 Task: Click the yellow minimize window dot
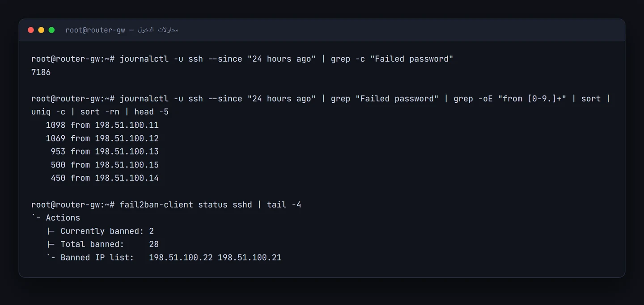(x=41, y=30)
